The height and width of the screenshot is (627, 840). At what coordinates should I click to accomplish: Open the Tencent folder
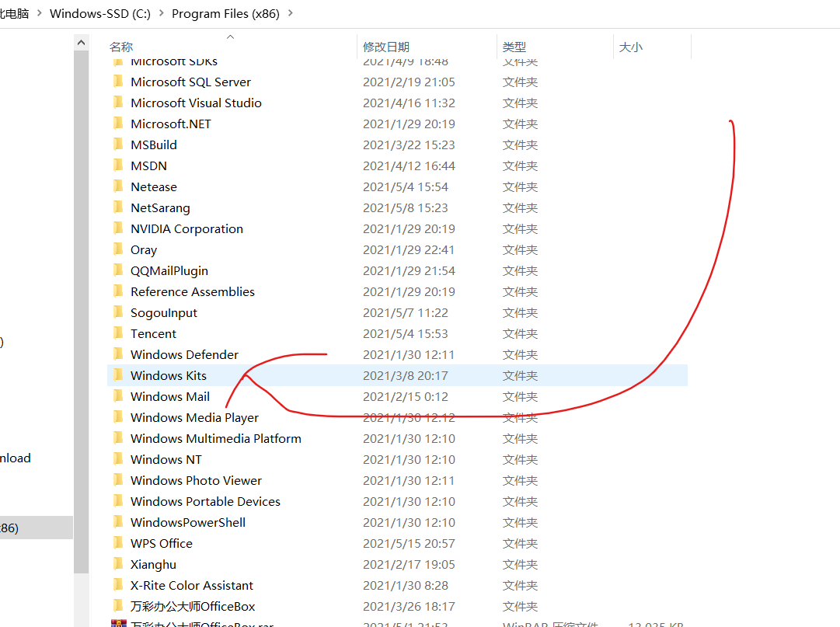click(153, 333)
